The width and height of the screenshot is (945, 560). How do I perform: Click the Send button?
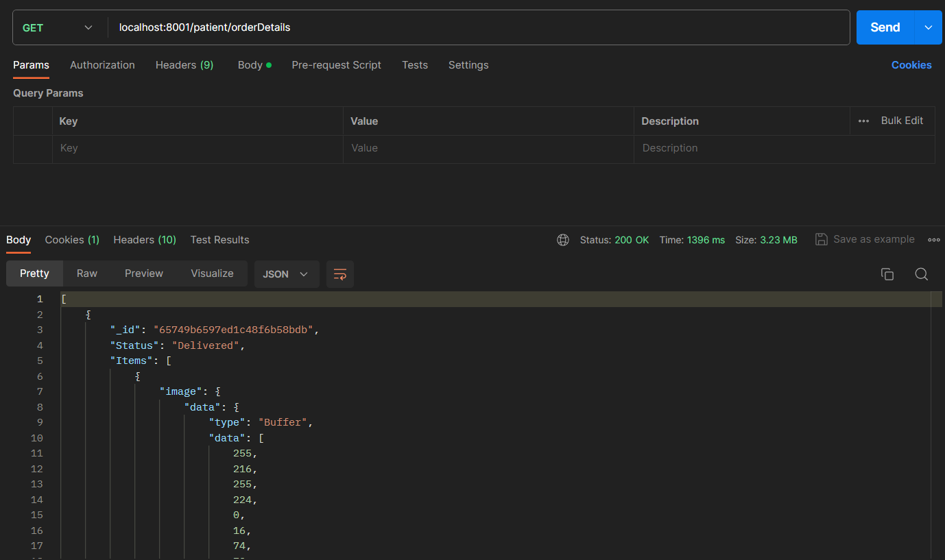click(x=885, y=27)
